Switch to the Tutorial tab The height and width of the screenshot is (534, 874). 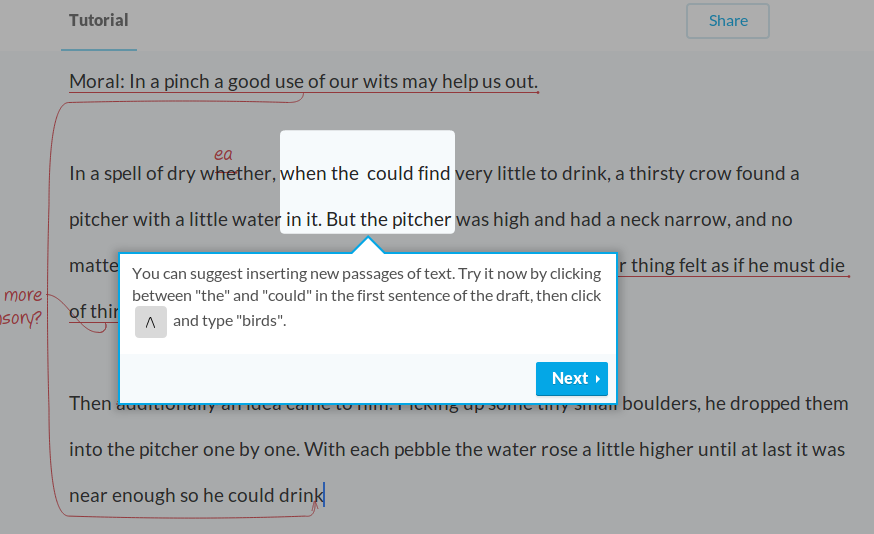(x=99, y=21)
